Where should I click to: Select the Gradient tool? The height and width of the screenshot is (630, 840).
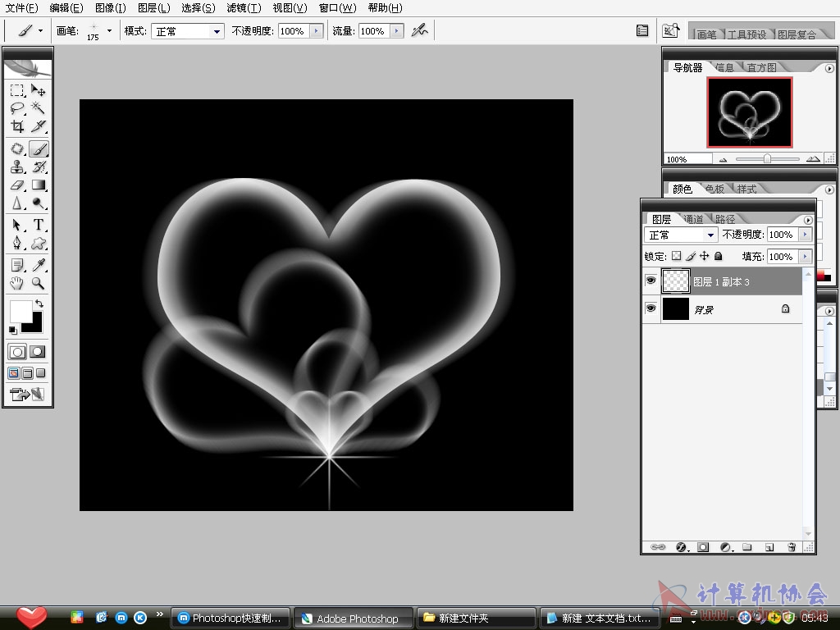(x=38, y=185)
